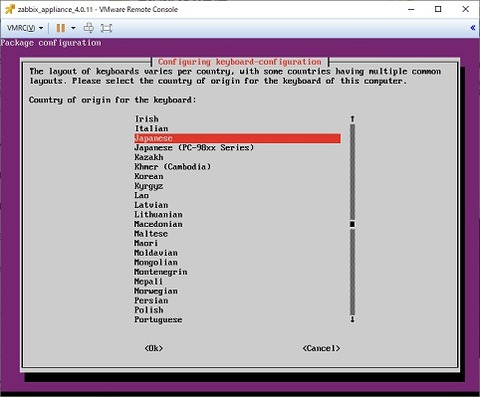The image size is (480, 397).
Task: Confirm with the <Ok> button
Action: (x=154, y=348)
